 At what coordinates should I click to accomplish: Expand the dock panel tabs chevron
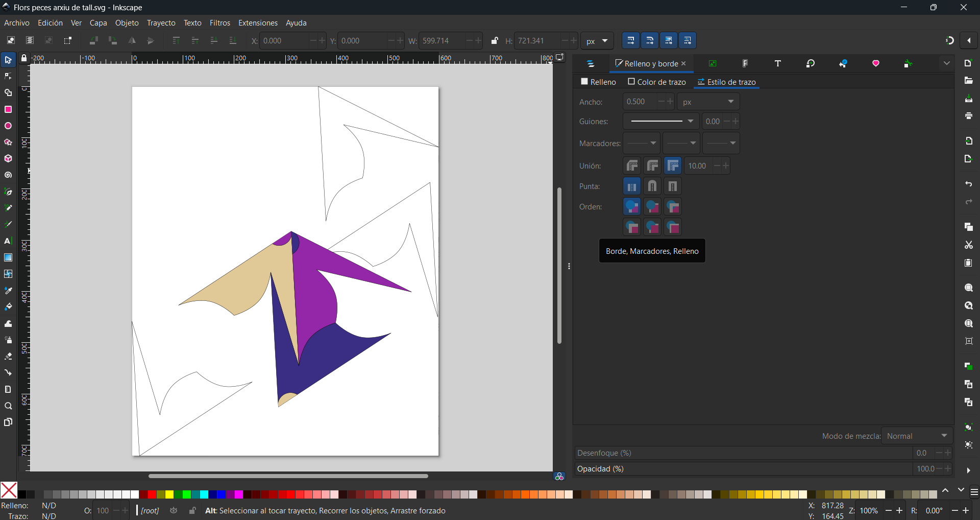947,63
